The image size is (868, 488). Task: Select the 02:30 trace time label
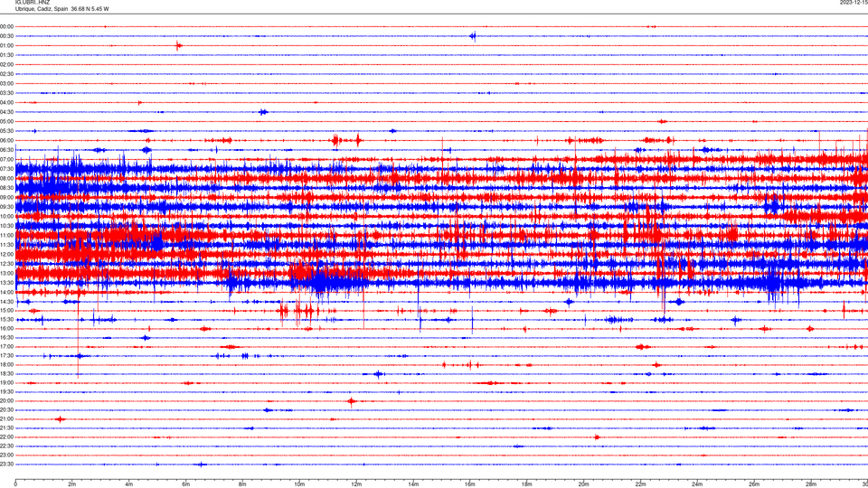coord(6,74)
